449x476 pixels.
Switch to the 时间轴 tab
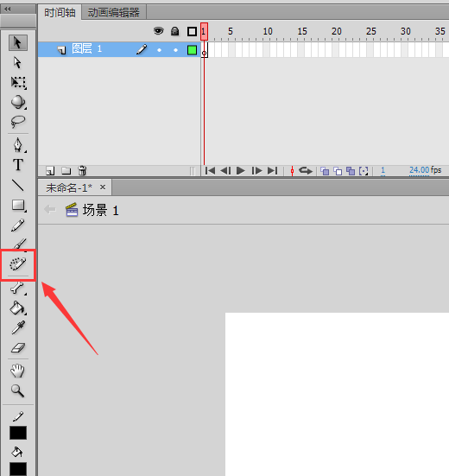click(x=60, y=12)
